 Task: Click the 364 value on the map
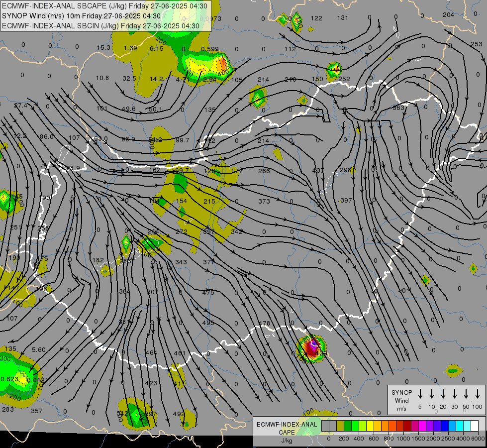click(x=124, y=292)
